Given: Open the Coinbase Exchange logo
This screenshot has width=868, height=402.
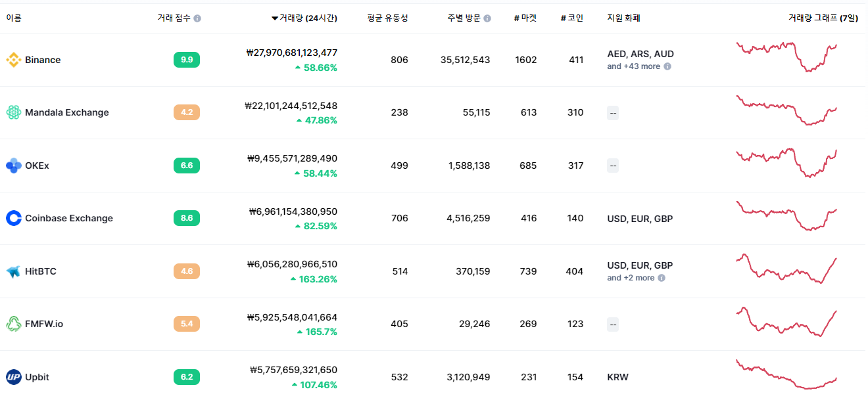Looking at the screenshot, I should (x=14, y=218).
